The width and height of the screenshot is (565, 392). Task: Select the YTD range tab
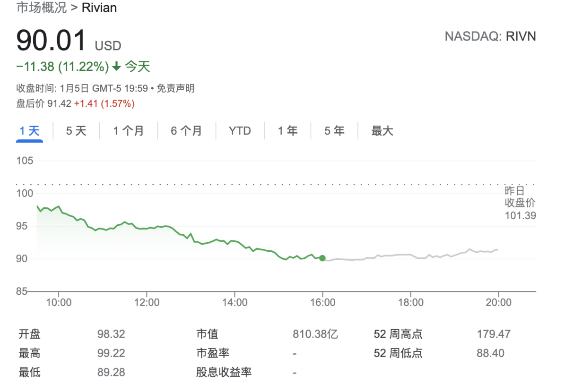point(240,131)
